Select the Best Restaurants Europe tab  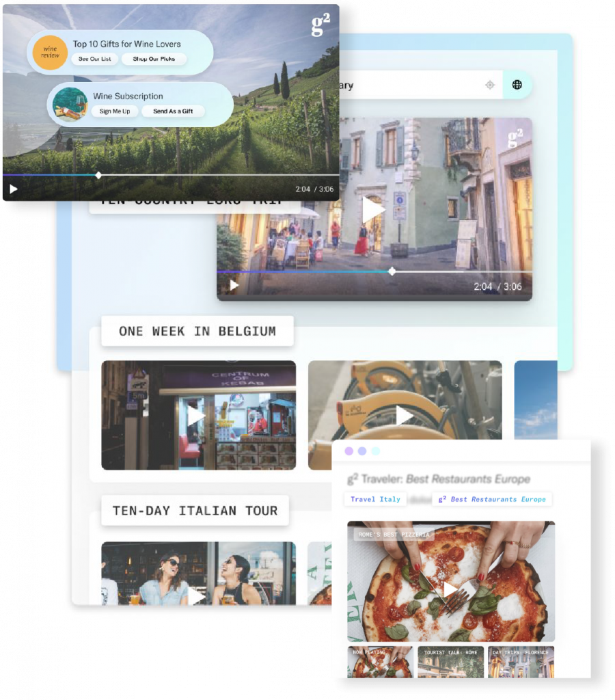[x=492, y=499]
